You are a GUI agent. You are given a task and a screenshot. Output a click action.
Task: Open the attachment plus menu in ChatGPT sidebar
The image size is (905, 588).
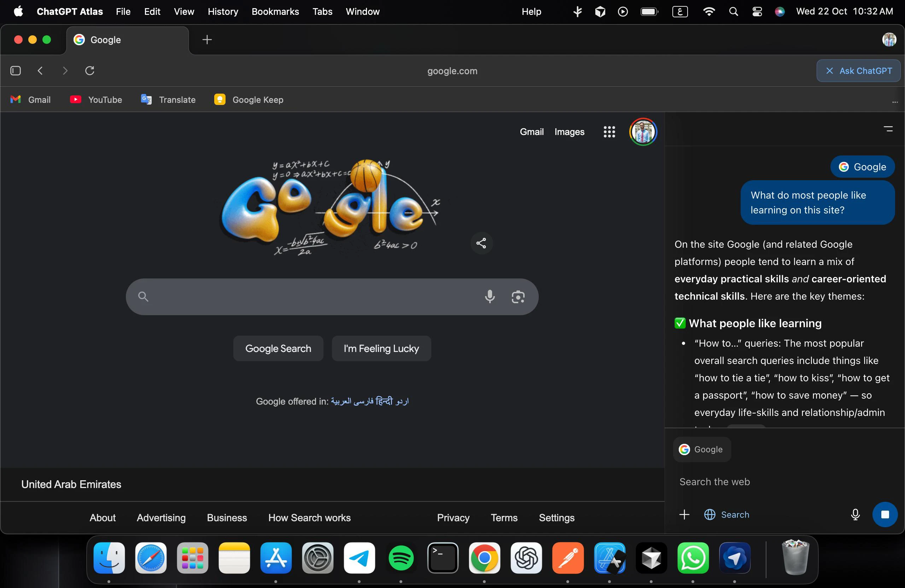[x=684, y=514]
